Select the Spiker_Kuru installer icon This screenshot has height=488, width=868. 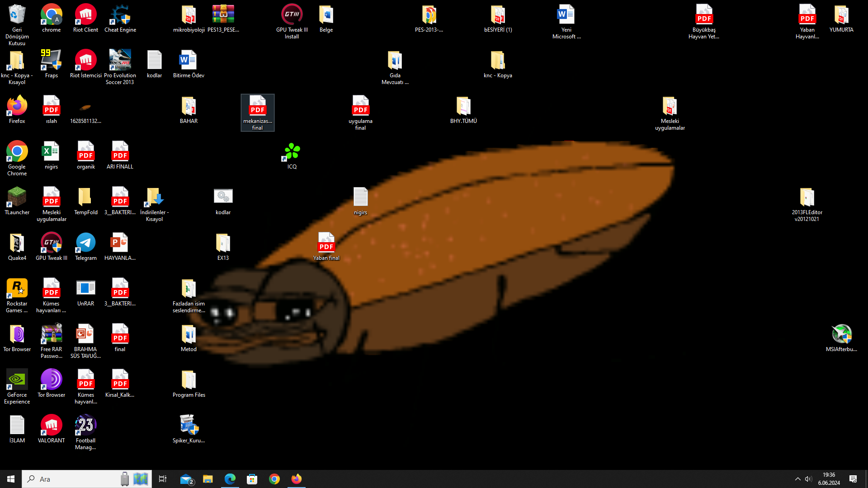189,429
